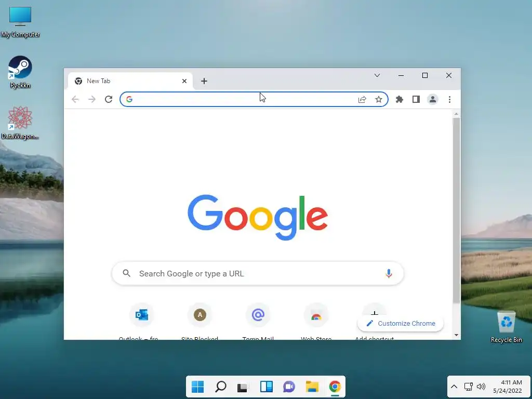Open the network status tray icon
The width and height of the screenshot is (532, 399).
click(x=469, y=387)
